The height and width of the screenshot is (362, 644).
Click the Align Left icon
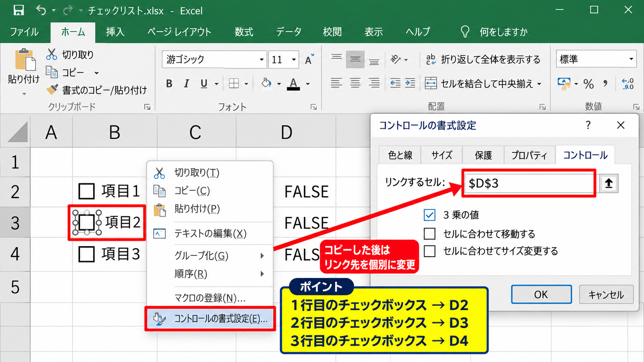click(x=336, y=83)
